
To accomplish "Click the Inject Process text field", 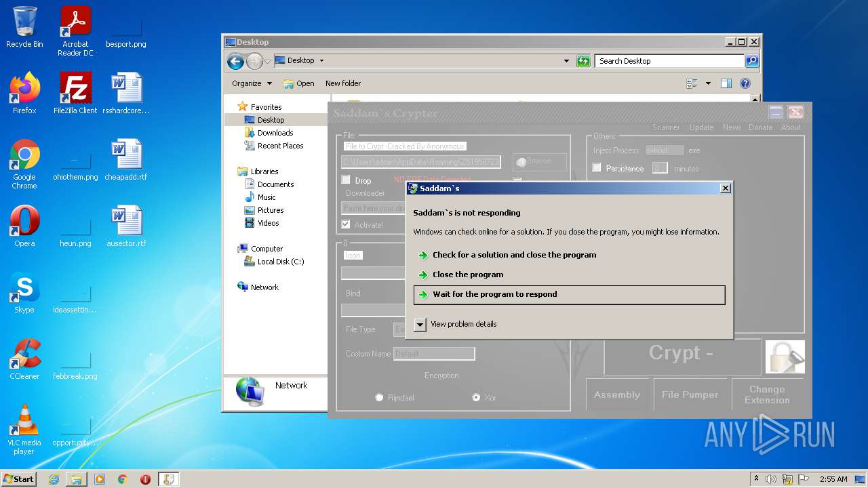I will pos(665,150).
